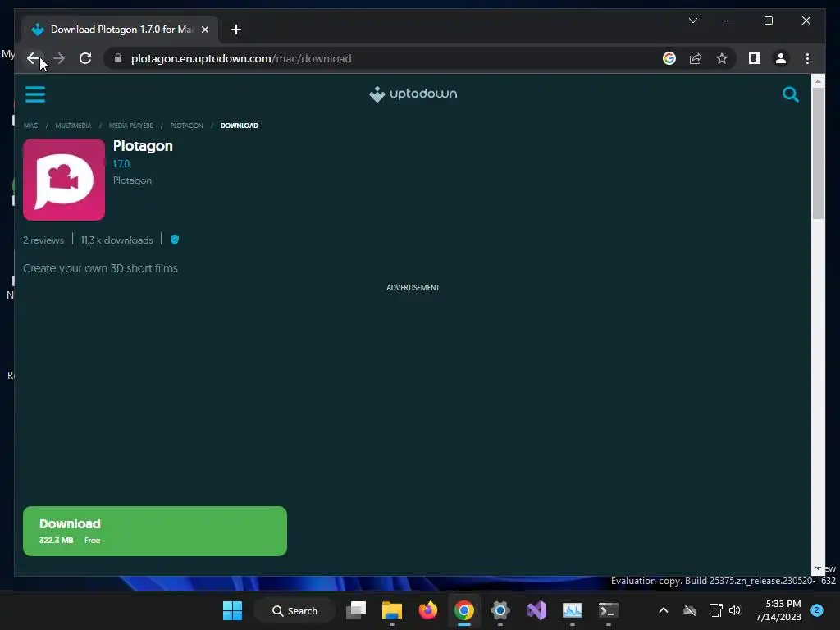Image resolution: width=840 pixels, height=630 pixels.
Task: Click the volume speaker tray icon
Action: 735,610
